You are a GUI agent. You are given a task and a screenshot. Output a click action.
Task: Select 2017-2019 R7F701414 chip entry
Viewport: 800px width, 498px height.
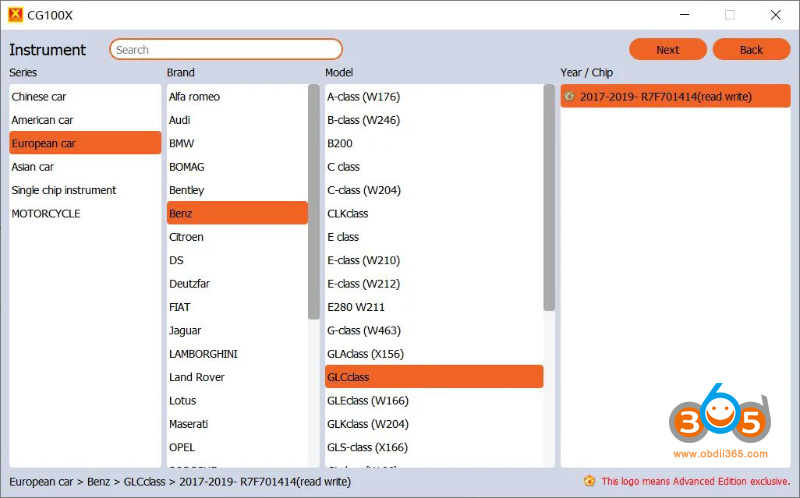[x=676, y=96]
